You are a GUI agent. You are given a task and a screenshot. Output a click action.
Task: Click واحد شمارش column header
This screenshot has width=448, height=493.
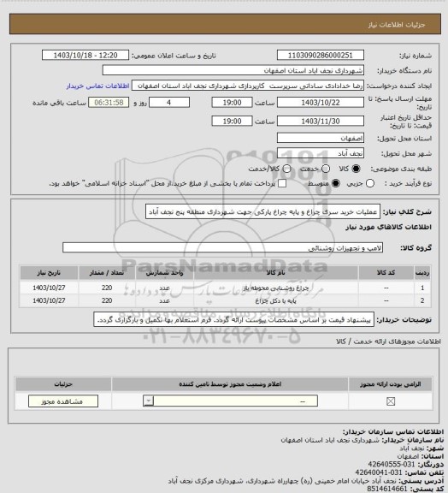165,272
